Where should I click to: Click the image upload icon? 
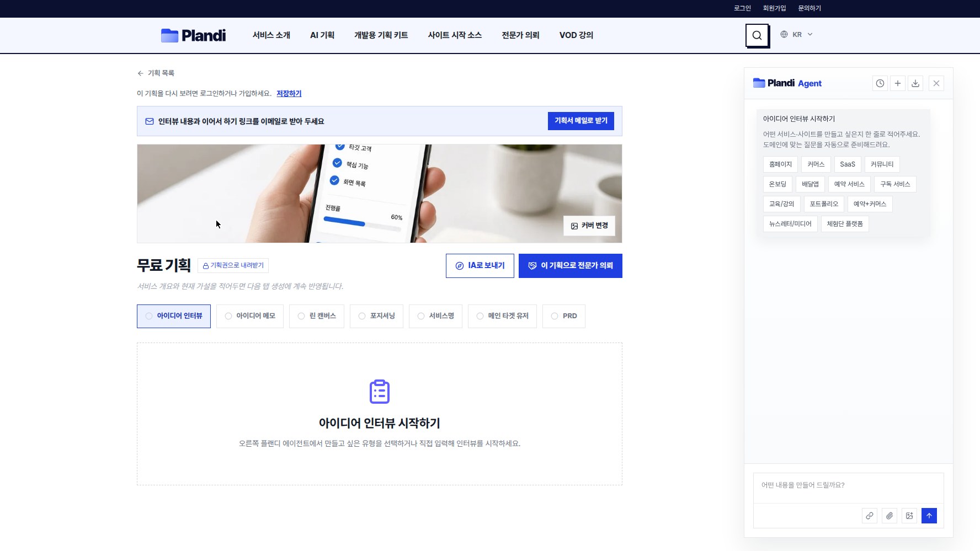point(909,516)
